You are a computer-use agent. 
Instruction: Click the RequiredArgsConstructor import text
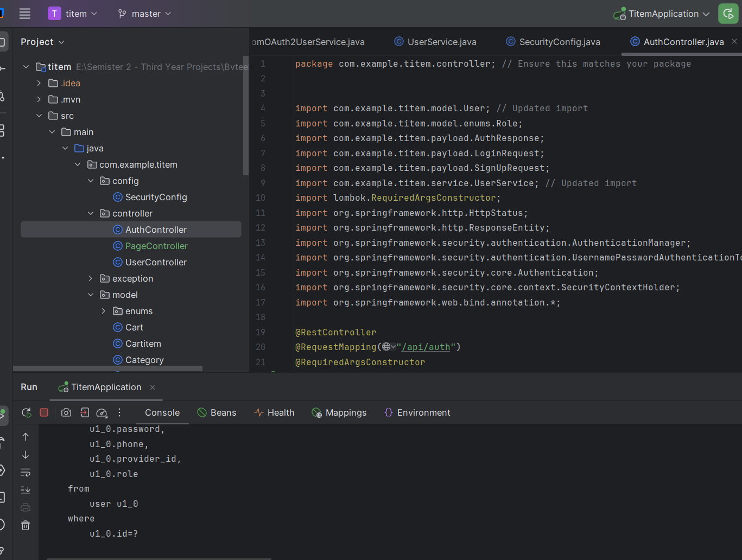coord(433,198)
